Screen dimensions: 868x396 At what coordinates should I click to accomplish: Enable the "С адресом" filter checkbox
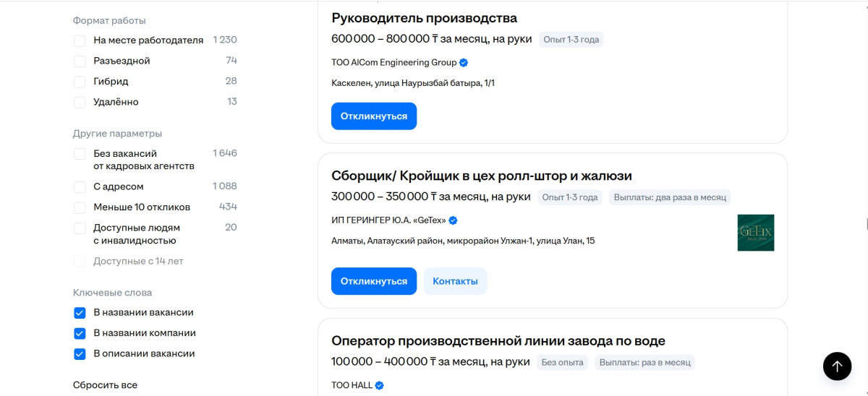pos(80,187)
